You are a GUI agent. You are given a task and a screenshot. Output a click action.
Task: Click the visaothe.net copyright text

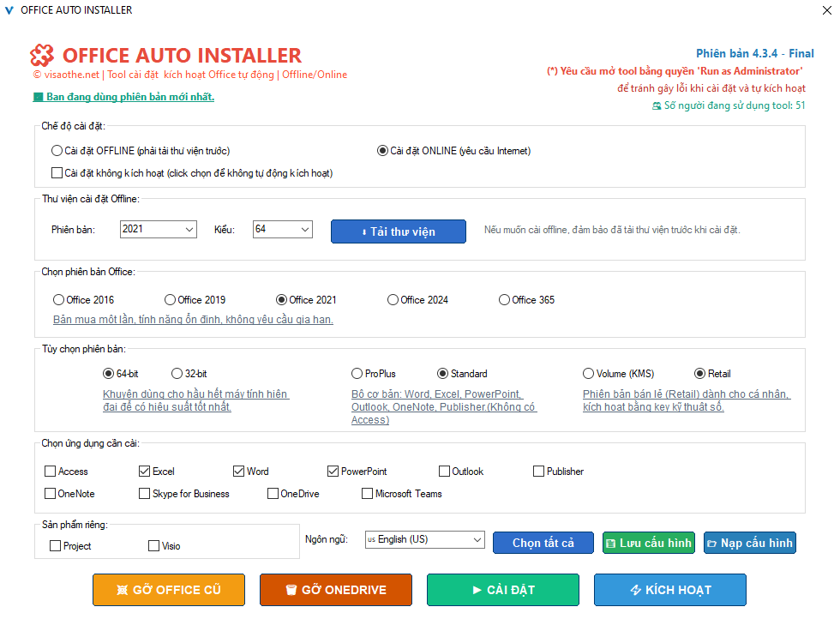pyautogui.click(x=190, y=75)
